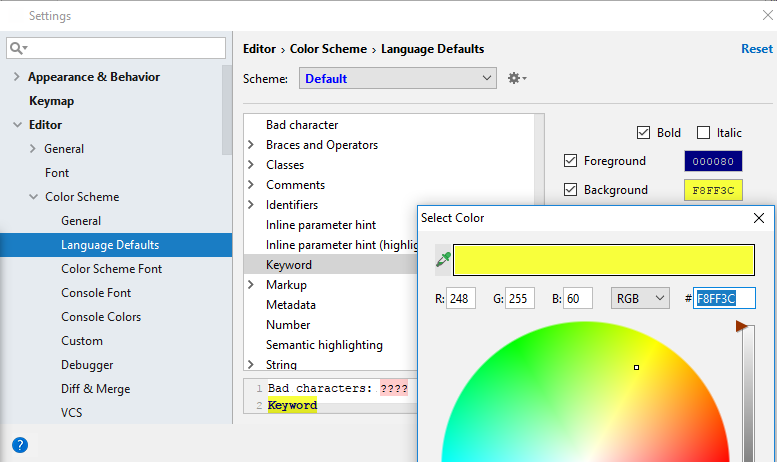Click the hex color input field
The width and height of the screenshot is (777, 462).
click(724, 298)
